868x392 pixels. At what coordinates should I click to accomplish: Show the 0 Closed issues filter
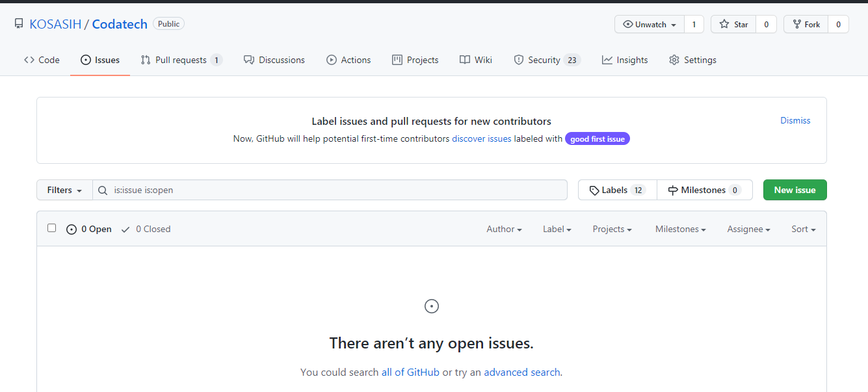point(146,229)
